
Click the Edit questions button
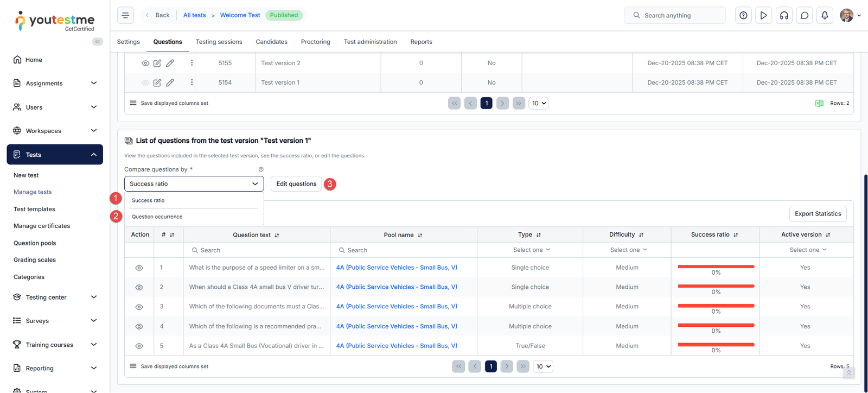click(296, 184)
